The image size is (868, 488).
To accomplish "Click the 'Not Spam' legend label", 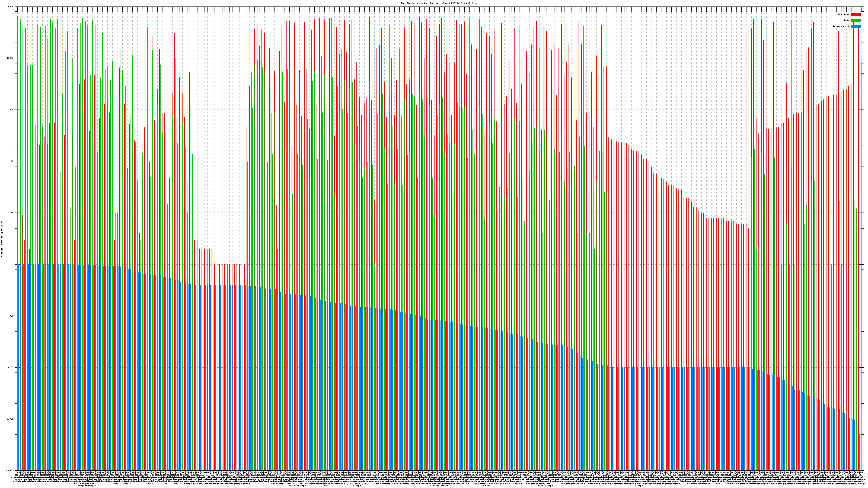I will click(844, 14).
